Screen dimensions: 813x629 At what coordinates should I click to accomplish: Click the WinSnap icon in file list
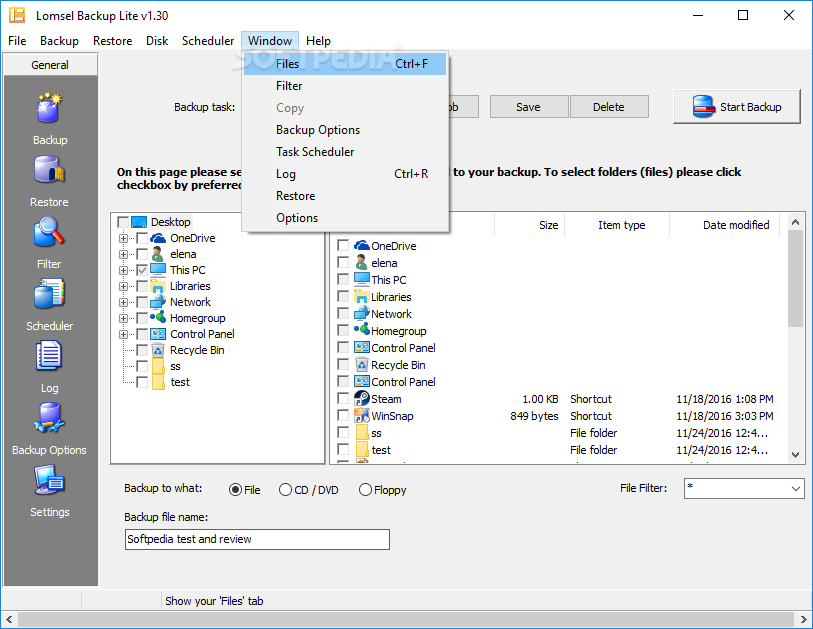pyautogui.click(x=361, y=415)
